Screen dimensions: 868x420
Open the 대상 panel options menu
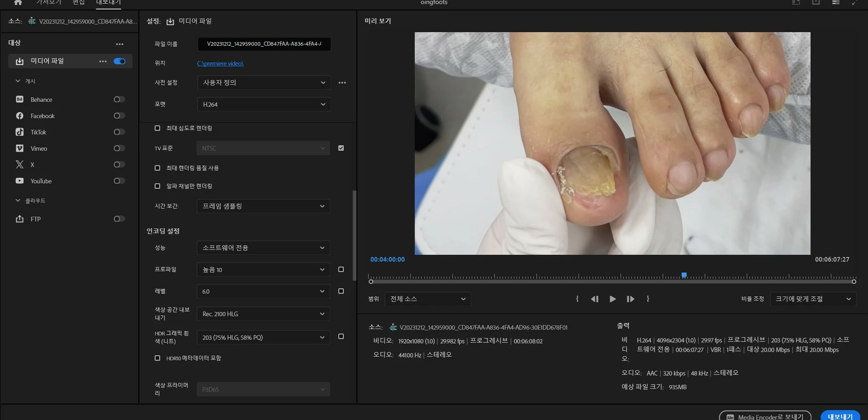[119, 44]
